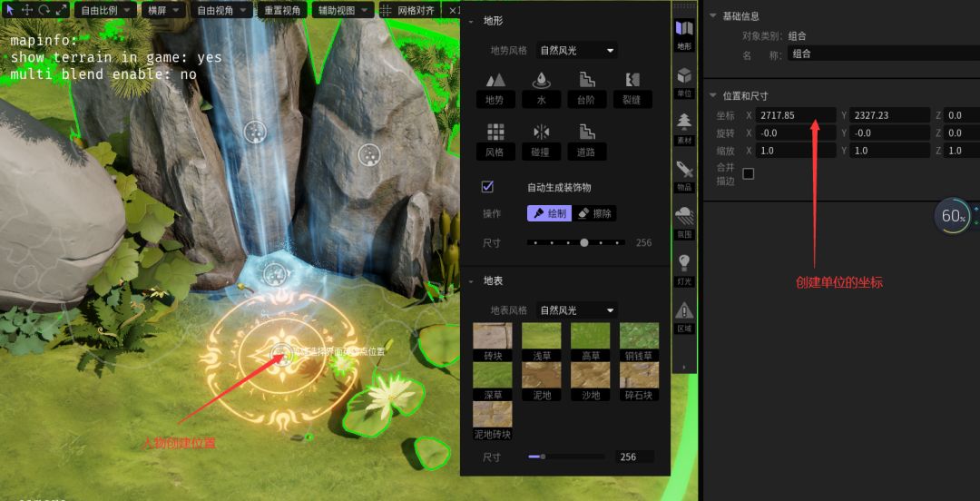The width and height of the screenshot is (980, 501).
Task: Select the 地势 terrain tool
Action: (x=495, y=90)
